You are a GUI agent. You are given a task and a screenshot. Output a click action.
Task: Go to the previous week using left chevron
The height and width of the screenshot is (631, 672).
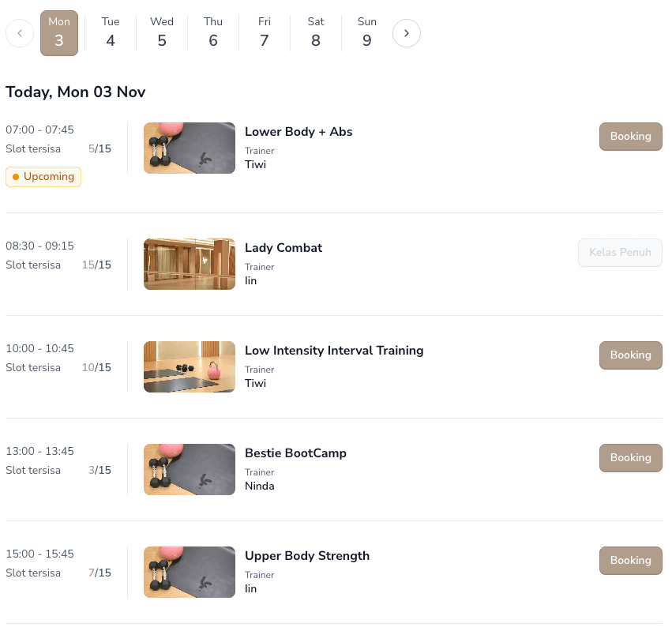(20, 33)
